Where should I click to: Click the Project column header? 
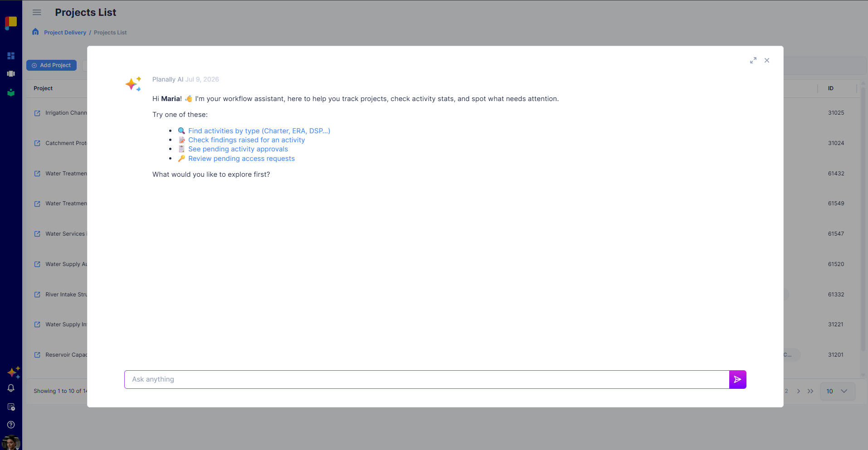click(43, 88)
